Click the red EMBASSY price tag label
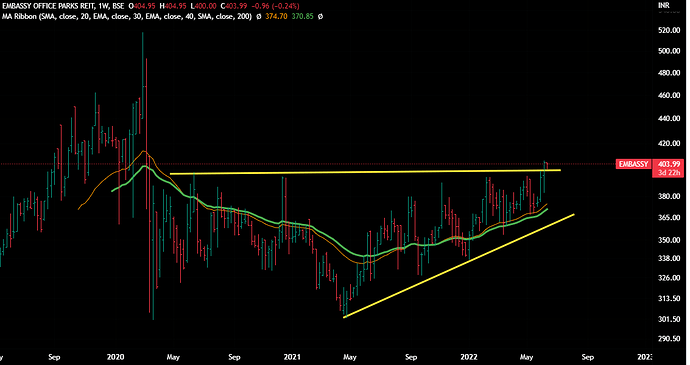Screen dimensions: 690x365 (634, 164)
